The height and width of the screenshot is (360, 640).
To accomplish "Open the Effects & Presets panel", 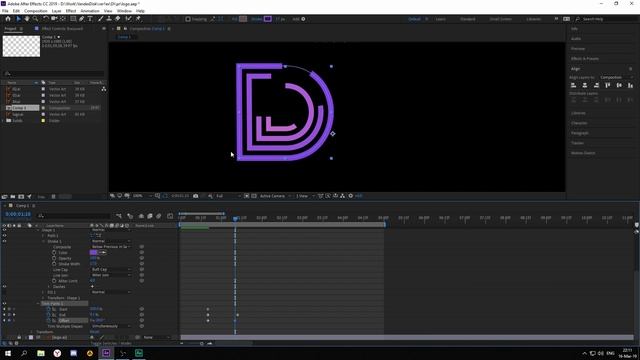I will (x=584, y=59).
